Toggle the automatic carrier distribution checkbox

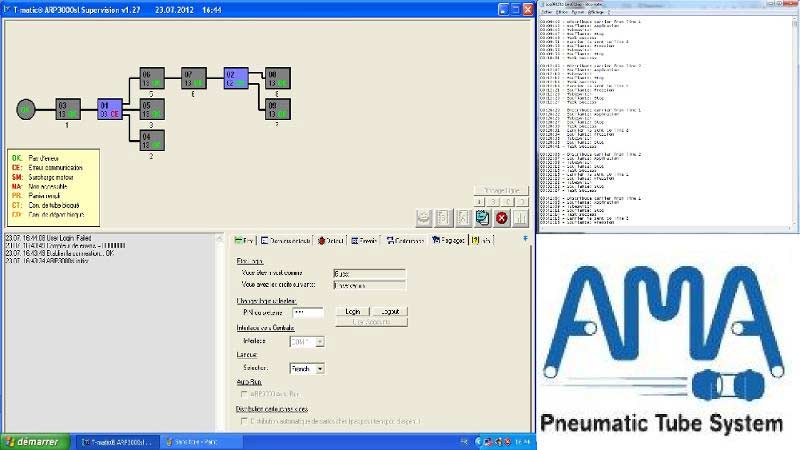pos(244,421)
